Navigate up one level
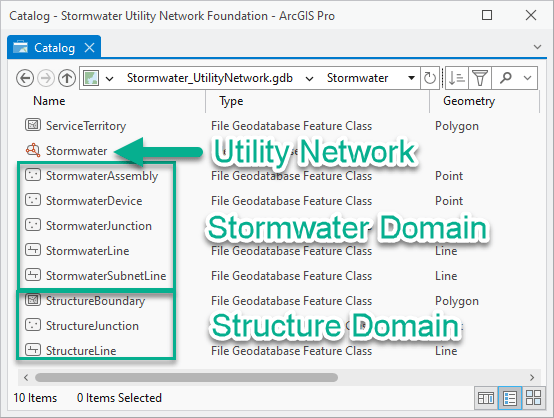 [67, 78]
